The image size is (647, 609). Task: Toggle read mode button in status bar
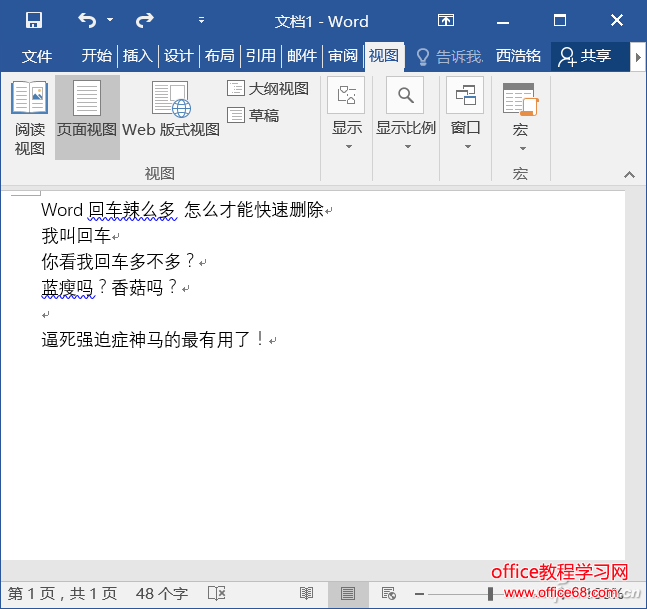point(307,594)
